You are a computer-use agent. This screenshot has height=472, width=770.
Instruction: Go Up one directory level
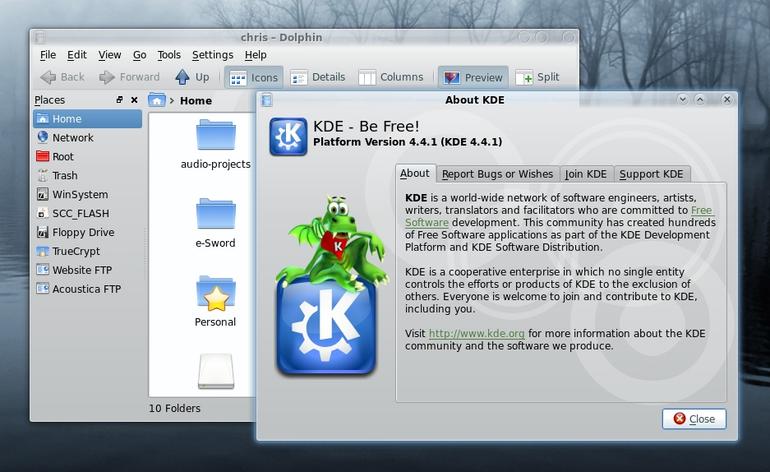coord(192,77)
